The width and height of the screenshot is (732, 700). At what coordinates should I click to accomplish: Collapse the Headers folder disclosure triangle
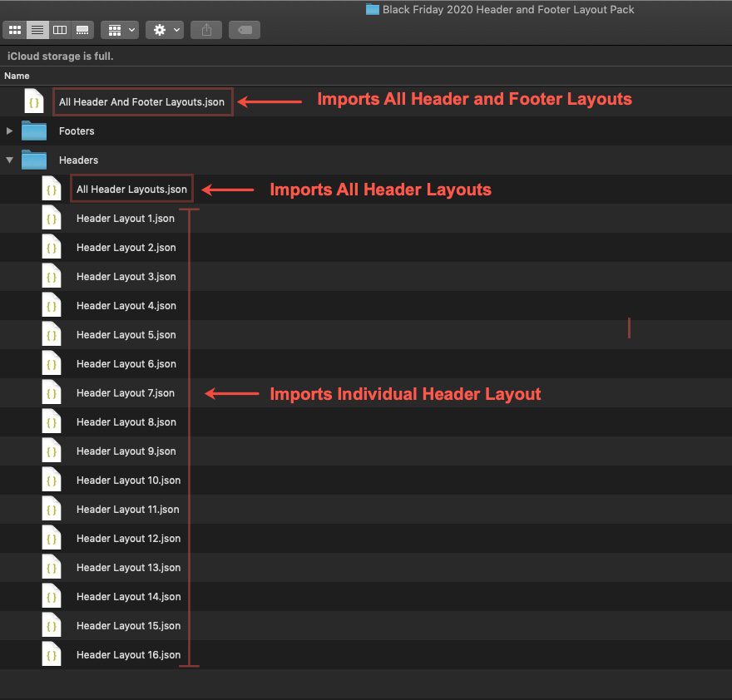click(8, 160)
